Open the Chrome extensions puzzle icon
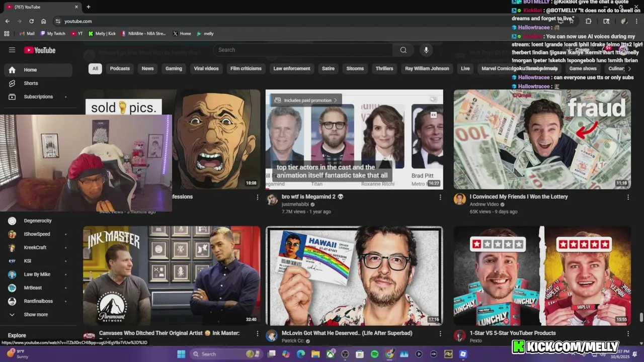644x362 pixels. [588, 21]
